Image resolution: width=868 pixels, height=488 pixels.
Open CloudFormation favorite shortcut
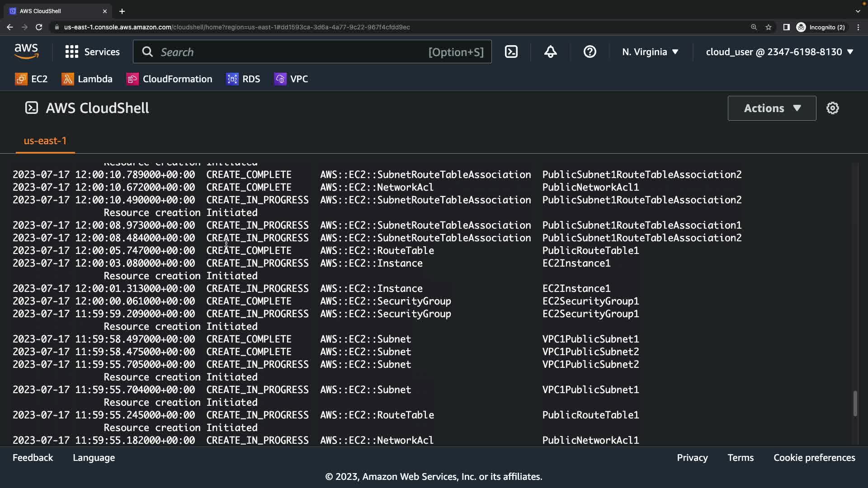click(x=169, y=79)
